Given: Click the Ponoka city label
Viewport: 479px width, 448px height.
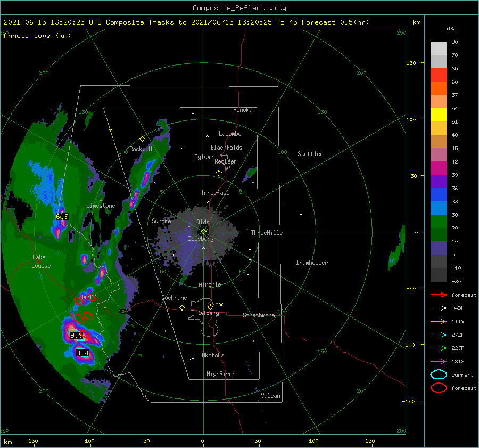Looking at the screenshot, I should coord(243,110).
